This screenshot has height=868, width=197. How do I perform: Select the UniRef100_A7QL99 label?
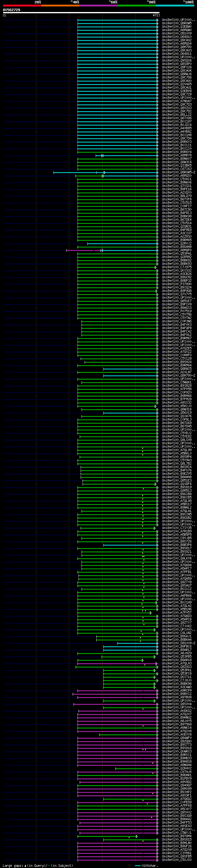(x=176, y=450)
